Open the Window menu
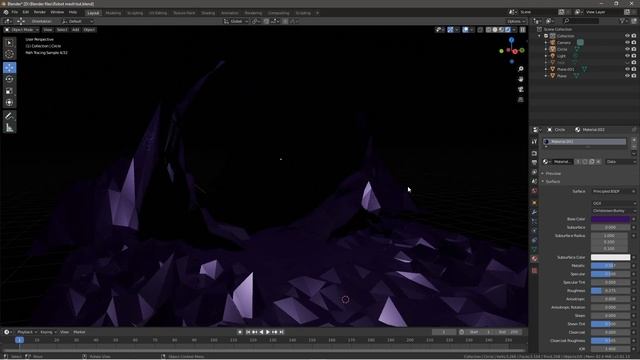Viewport: 640px width, 360px height. (57, 12)
